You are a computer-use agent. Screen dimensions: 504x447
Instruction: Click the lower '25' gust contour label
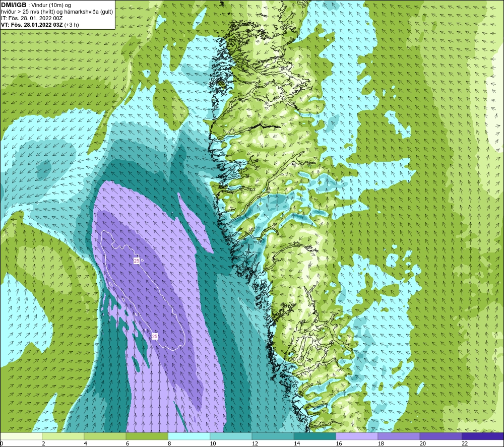pos(155,336)
